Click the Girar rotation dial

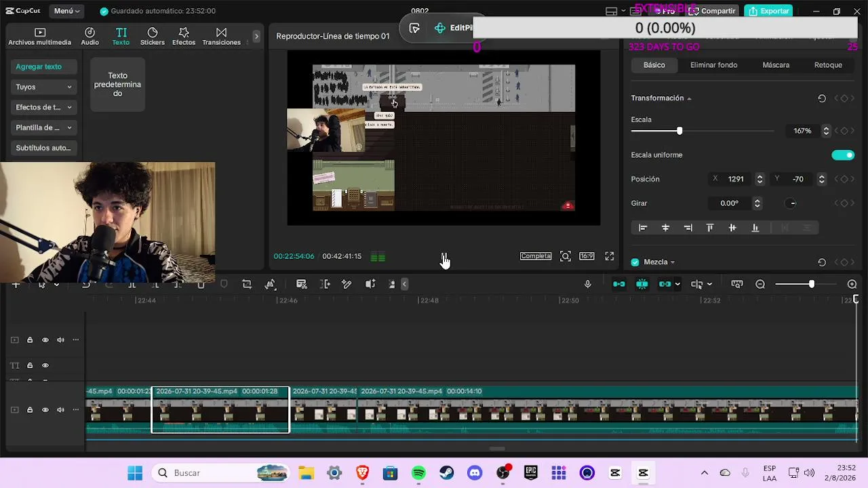click(792, 203)
